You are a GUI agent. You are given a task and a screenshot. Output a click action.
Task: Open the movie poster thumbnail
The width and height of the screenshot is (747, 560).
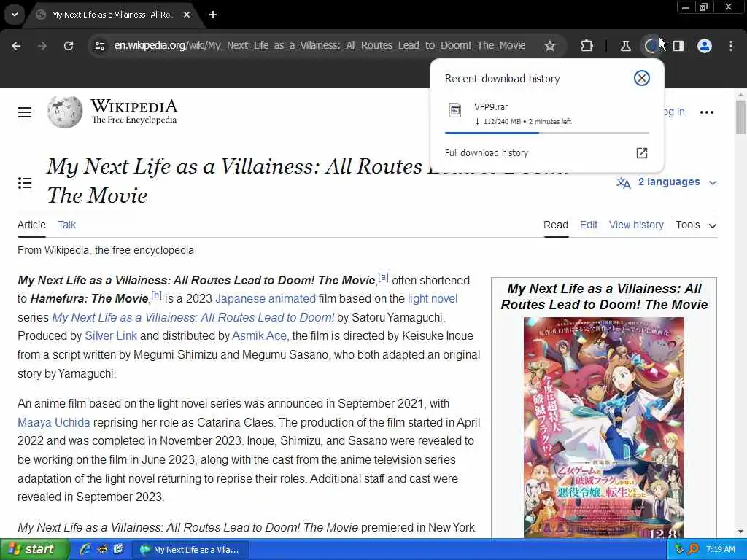[x=603, y=427]
